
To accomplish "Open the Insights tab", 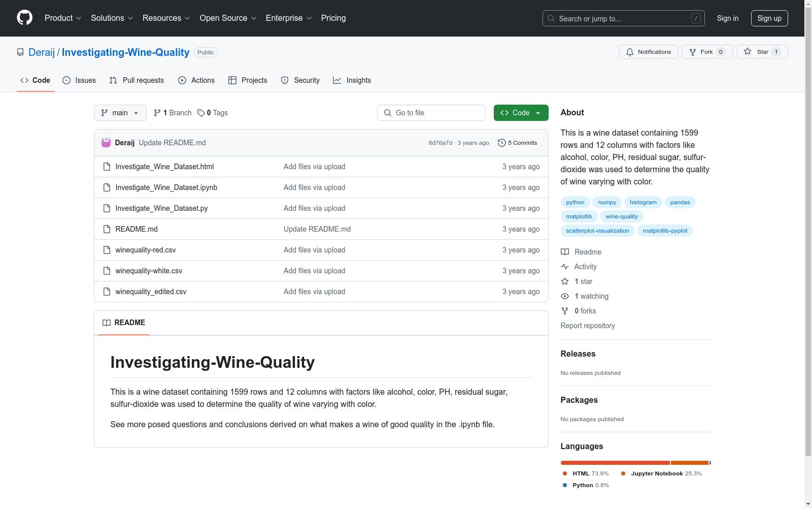I will [352, 80].
